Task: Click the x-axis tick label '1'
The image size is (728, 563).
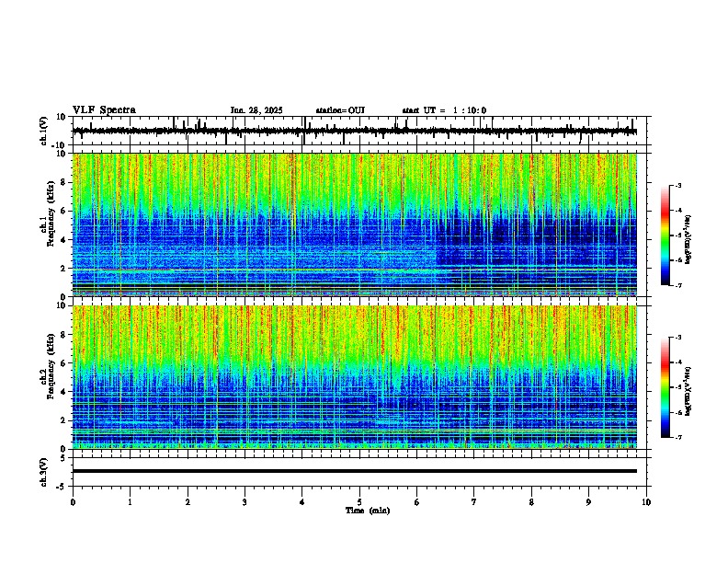Action: point(131,502)
